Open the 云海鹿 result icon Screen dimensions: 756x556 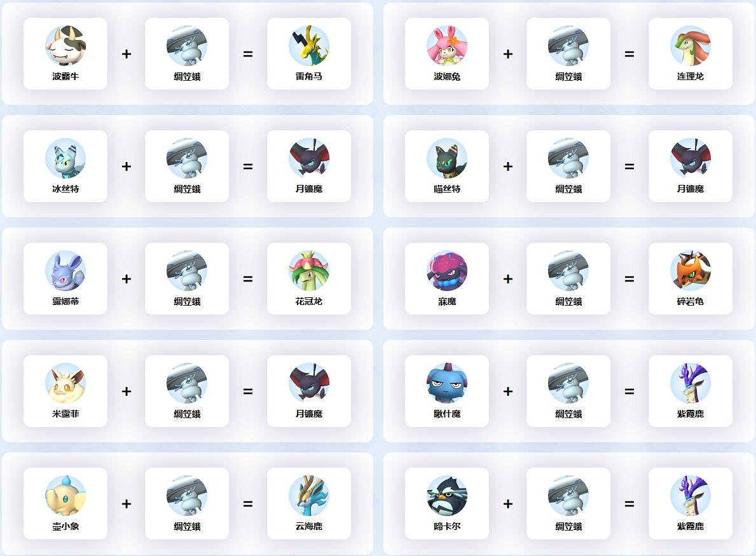(x=309, y=496)
